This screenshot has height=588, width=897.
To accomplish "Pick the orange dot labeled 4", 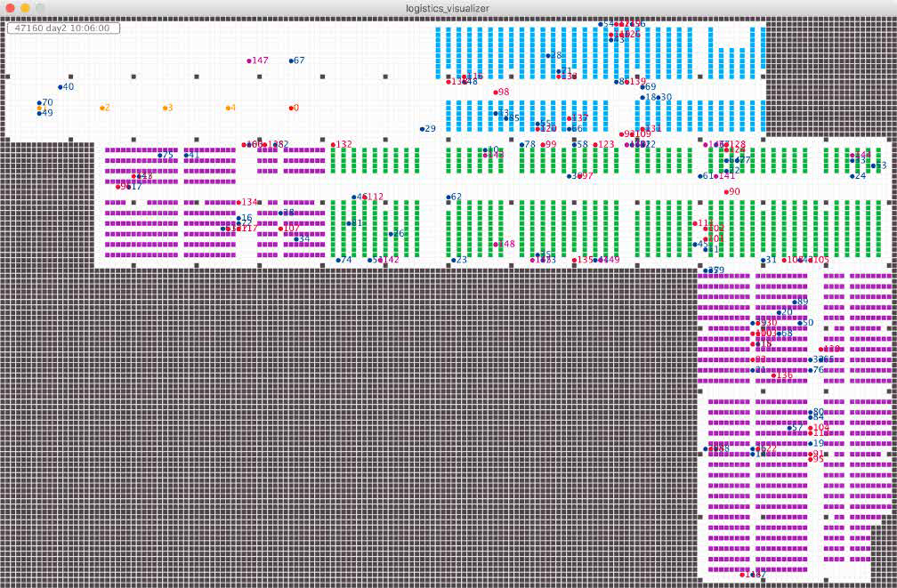I will pyautogui.click(x=228, y=108).
